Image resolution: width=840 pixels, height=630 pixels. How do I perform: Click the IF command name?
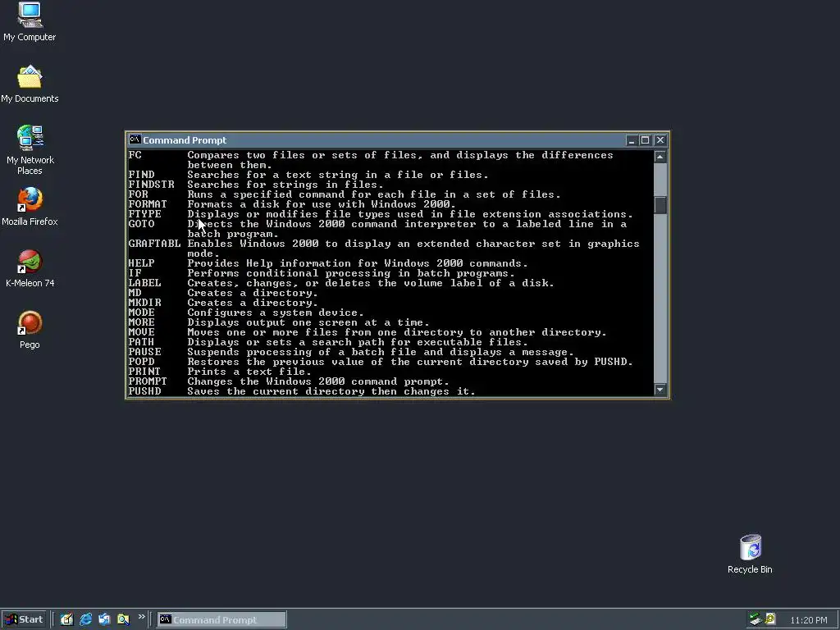pyautogui.click(x=135, y=273)
